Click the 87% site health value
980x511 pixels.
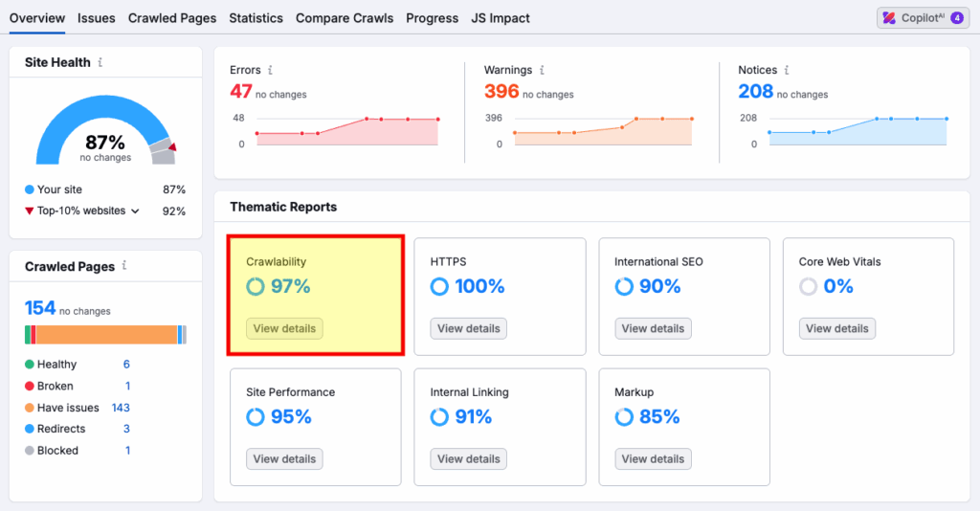point(105,143)
